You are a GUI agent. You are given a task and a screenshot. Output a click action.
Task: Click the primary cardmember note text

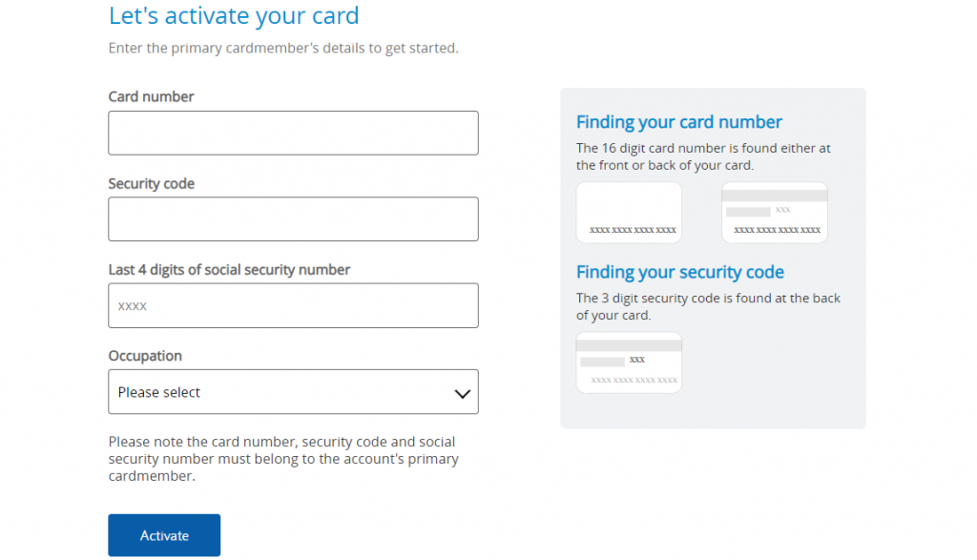tap(283, 459)
